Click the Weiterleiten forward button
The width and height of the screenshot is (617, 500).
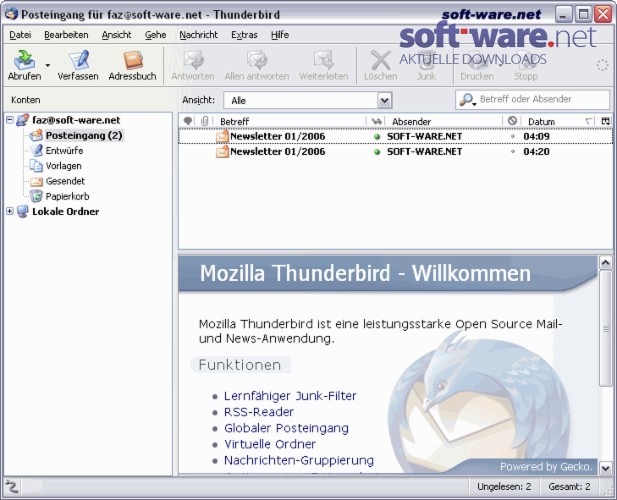(x=323, y=66)
